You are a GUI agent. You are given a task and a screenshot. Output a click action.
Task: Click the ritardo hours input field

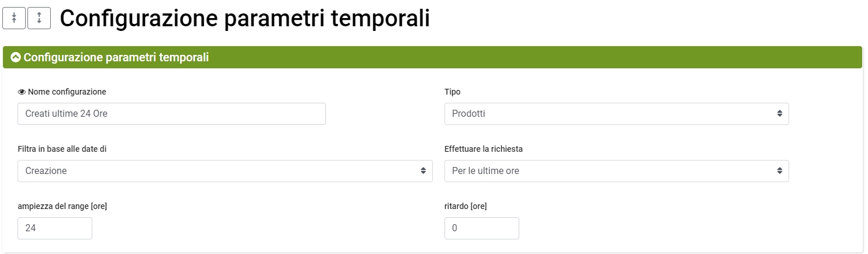[481, 228]
